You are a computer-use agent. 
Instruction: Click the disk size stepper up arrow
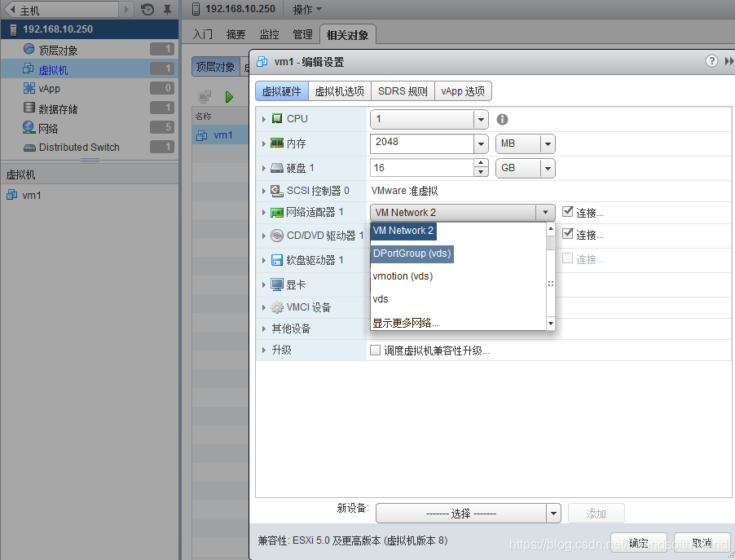point(481,163)
